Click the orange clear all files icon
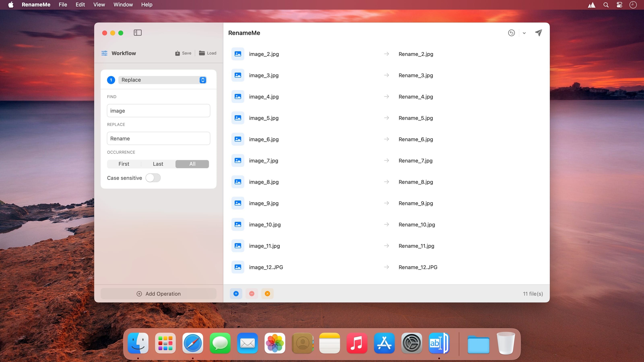Viewport: 644px width, 362px height. 267,294
